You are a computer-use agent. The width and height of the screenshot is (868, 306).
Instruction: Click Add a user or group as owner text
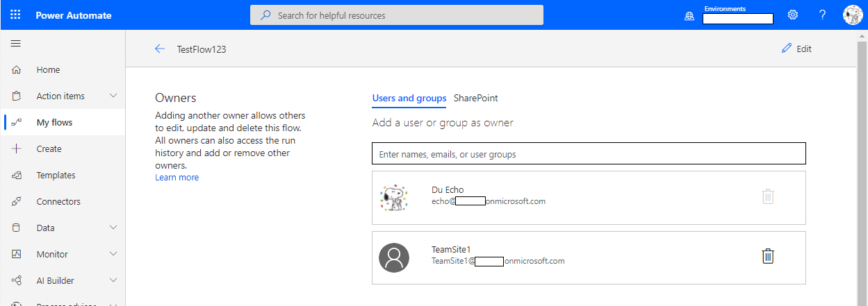443,123
